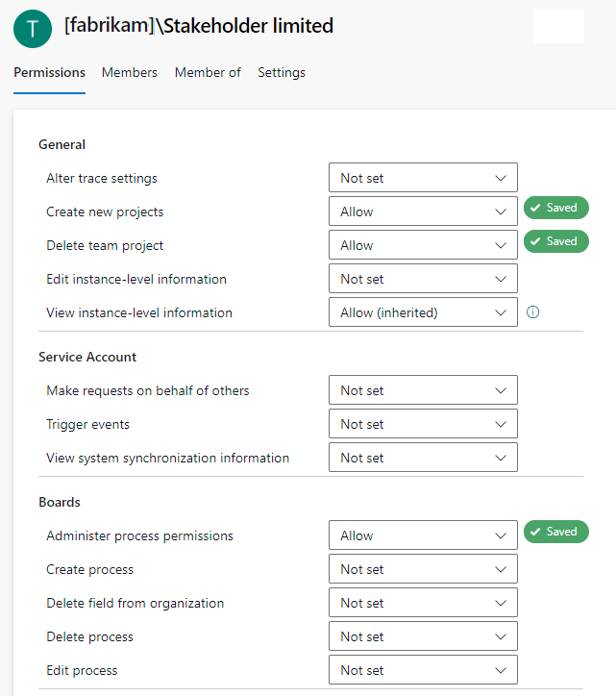The image size is (616, 697).
Task: Change the Delete team project permission dropdown
Action: 423,245
